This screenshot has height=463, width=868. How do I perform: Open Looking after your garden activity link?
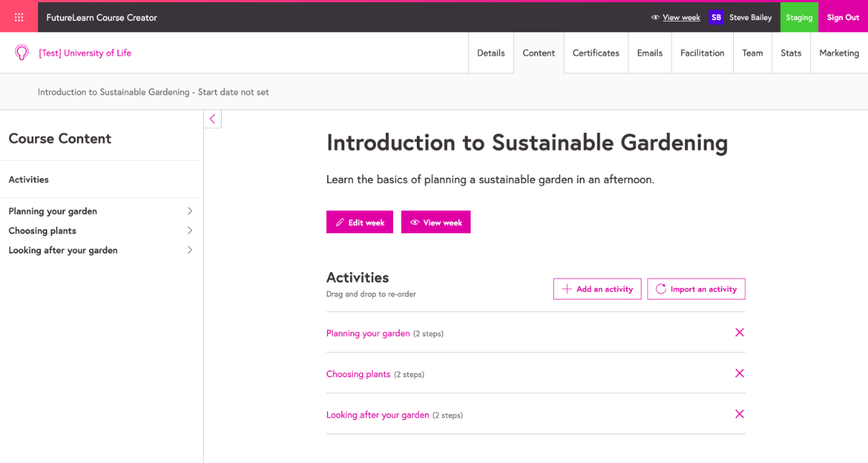click(x=378, y=415)
